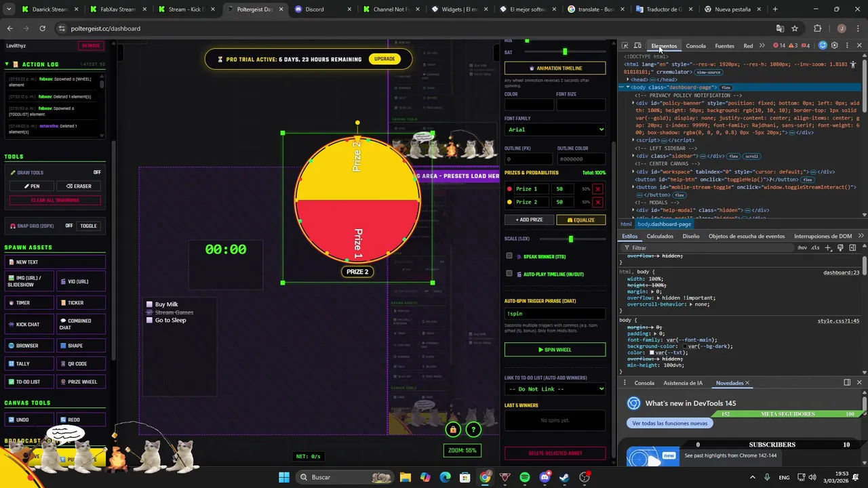This screenshot has height=488, width=868.
Task: Click DELETE SELECTED ASSET button
Action: (x=555, y=453)
